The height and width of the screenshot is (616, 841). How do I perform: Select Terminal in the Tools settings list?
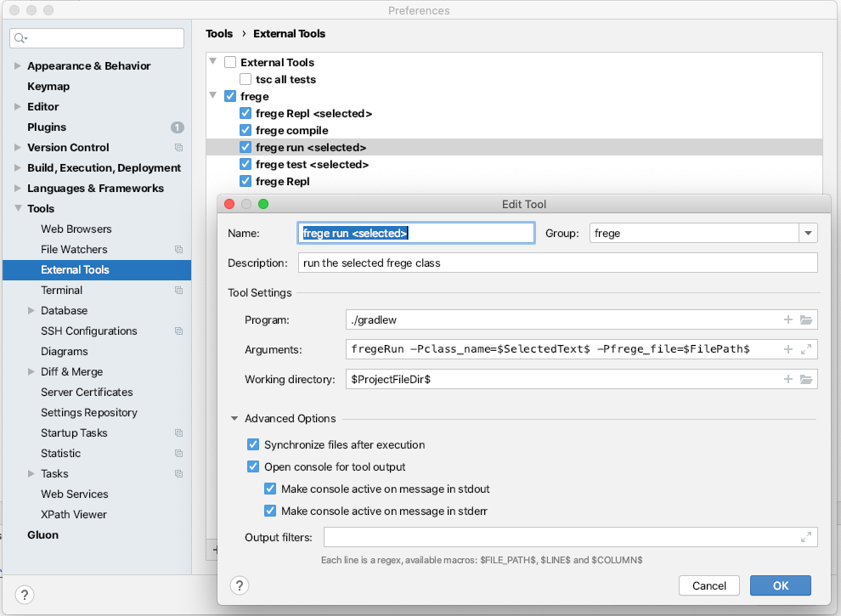61,290
